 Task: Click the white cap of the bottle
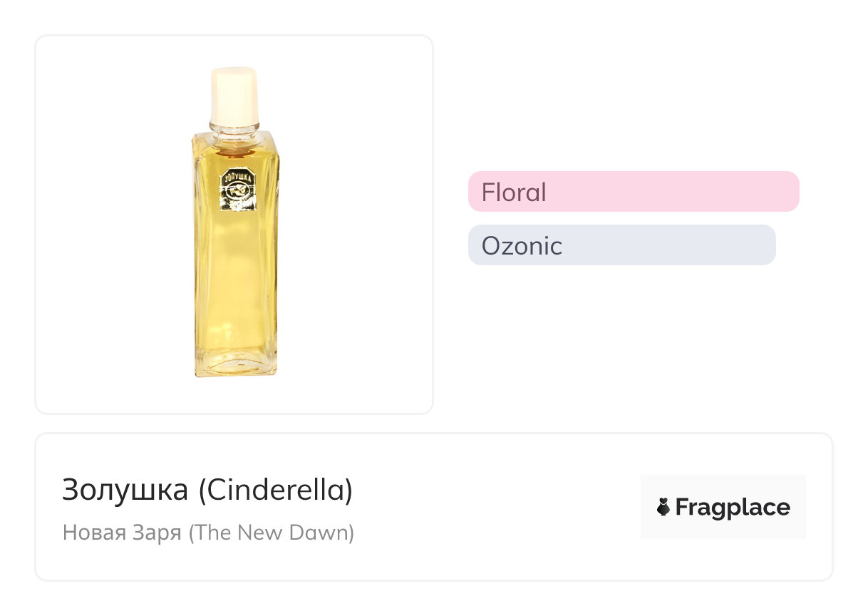[234, 95]
